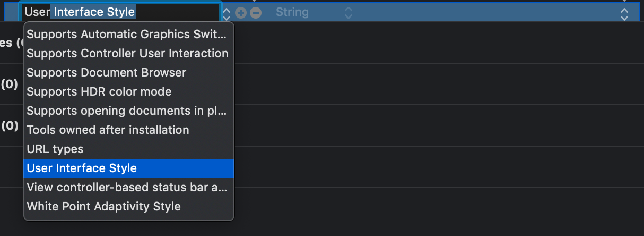Click value stepper arrows at row's right end

click(x=624, y=12)
